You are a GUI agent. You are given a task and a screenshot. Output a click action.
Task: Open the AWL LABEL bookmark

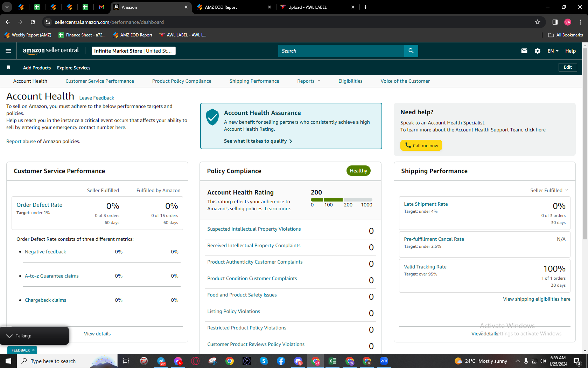point(183,35)
